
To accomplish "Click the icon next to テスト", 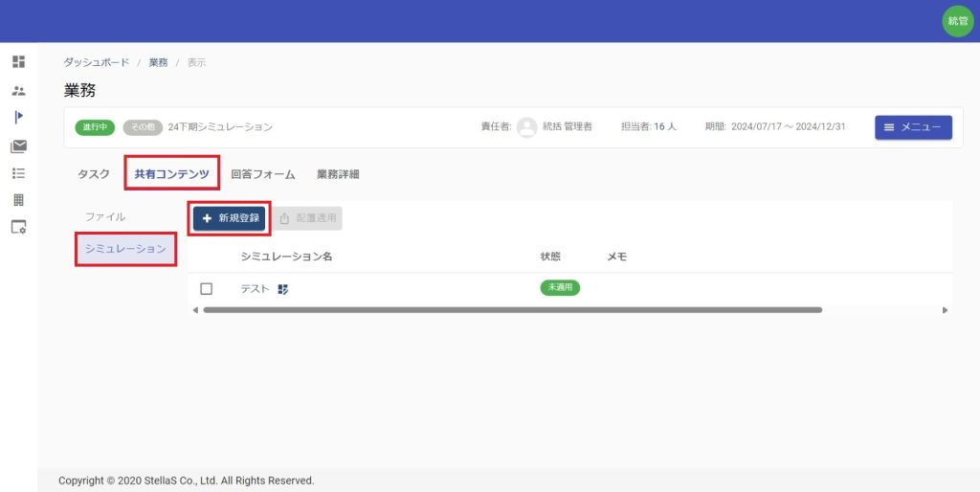I will pyautogui.click(x=282, y=289).
